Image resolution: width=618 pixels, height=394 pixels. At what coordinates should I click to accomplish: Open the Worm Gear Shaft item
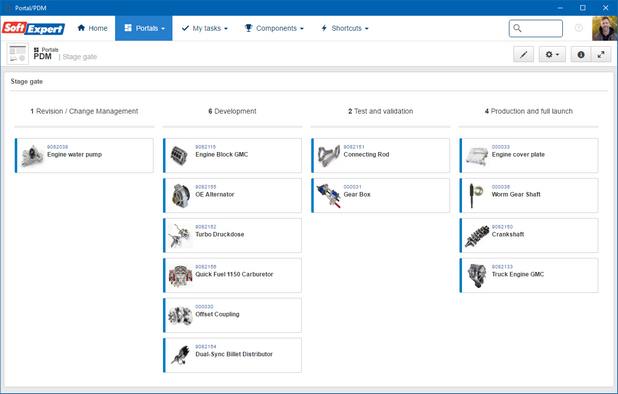(x=516, y=194)
